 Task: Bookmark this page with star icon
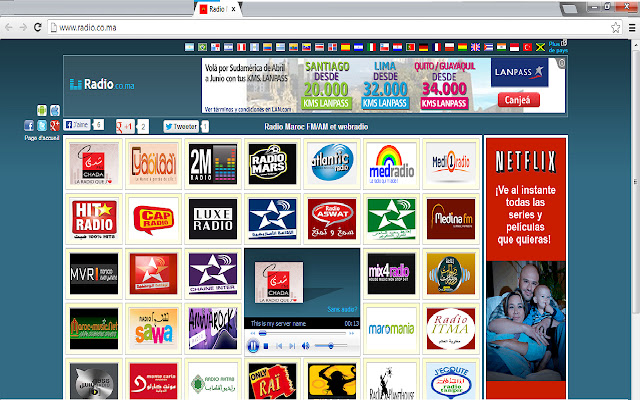pos(616,27)
